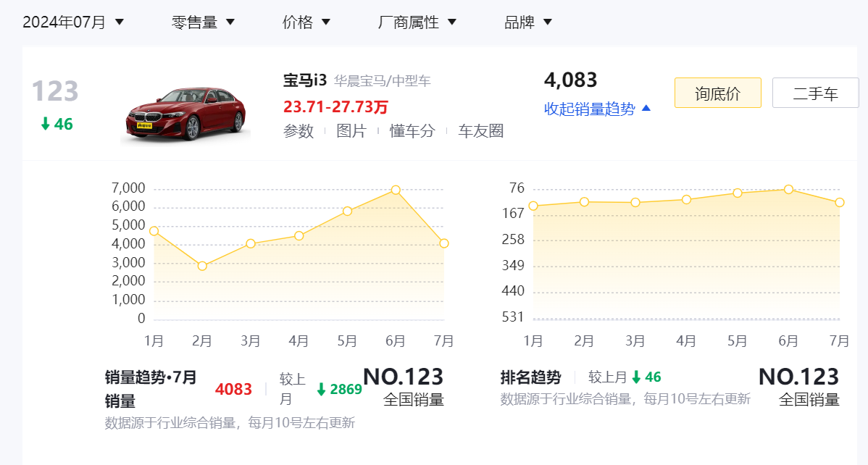Click the 排名趋势 heading
This screenshot has width=868, height=465.
pos(531,377)
